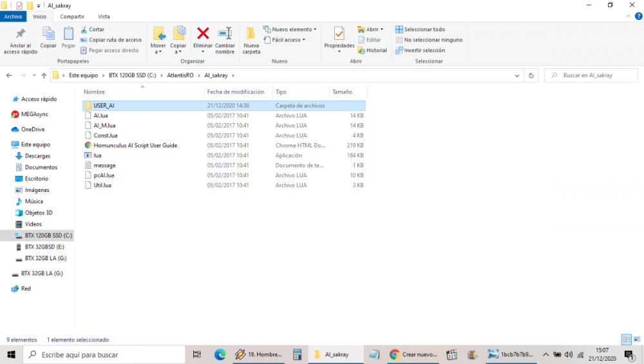The width and height of the screenshot is (644, 364).
Task: Expand address bar history dropdown arrow
Action: pos(518,75)
